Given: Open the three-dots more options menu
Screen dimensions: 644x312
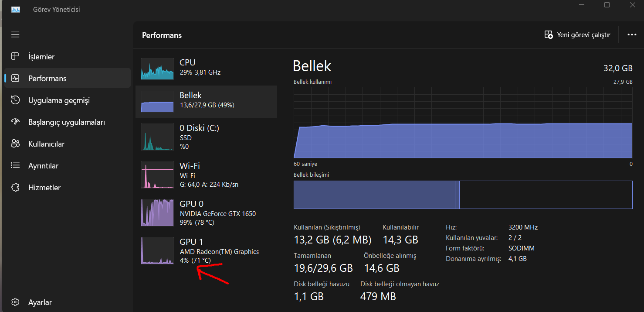Looking at the screenshot, I should (632, 35).
